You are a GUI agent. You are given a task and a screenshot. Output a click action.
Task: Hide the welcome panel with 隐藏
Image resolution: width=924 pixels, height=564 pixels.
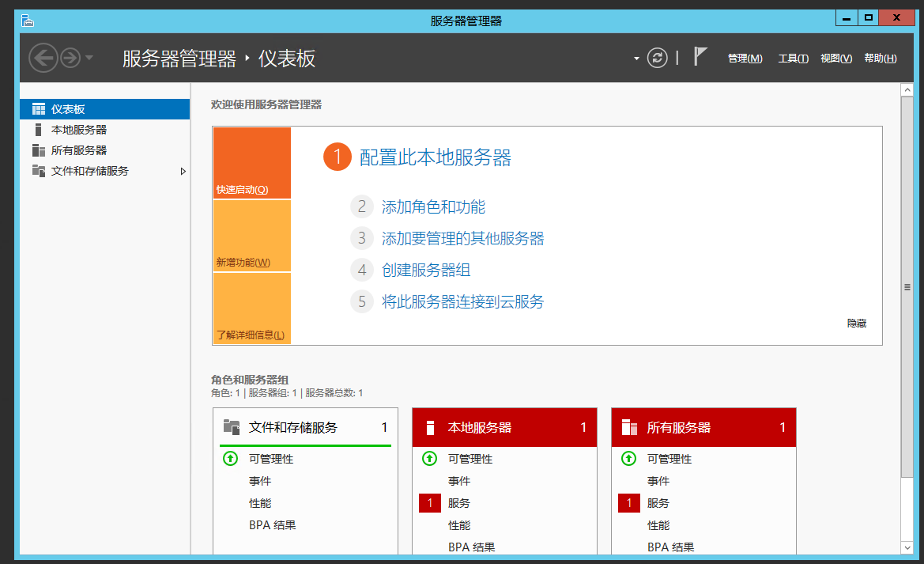[x=856, y=324]
